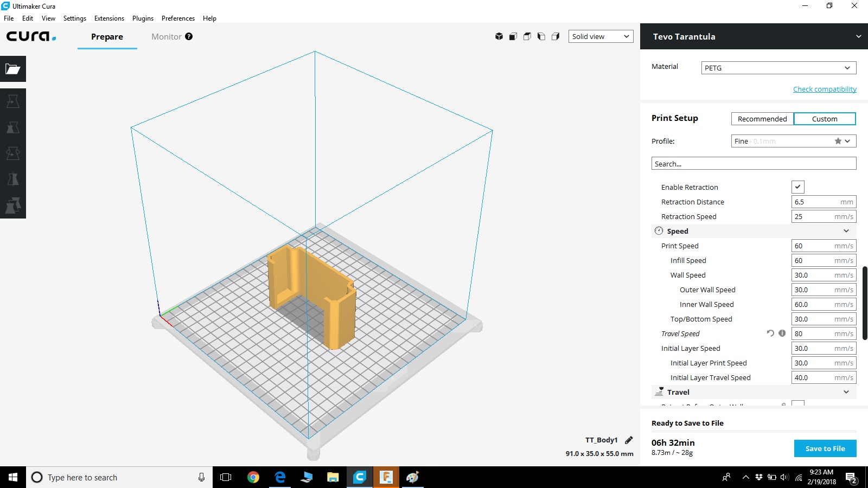Switch to top camera view
868x488 pixels.
click(x=527, y=36)
